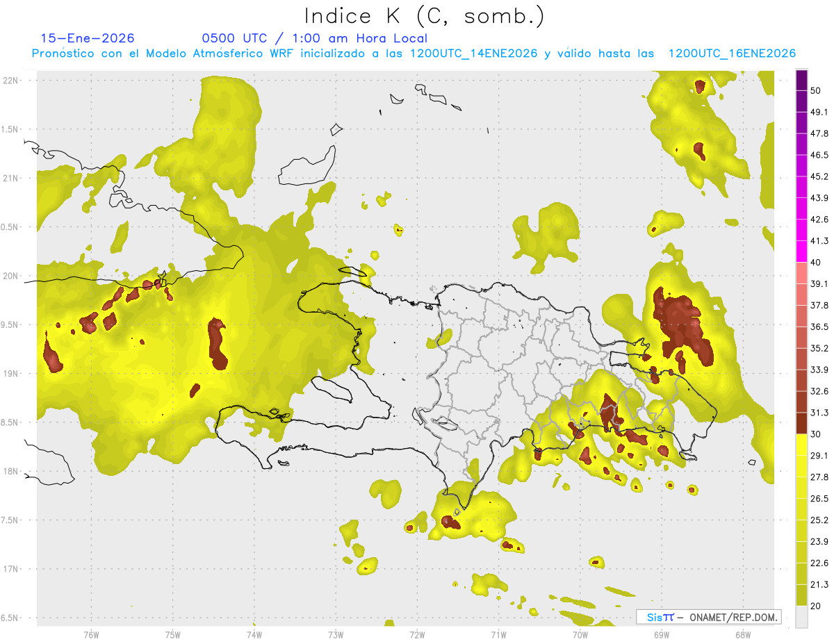Click the dark purple colorbar segment above 50
Screen dimensions: 834x644
(801, 80)
